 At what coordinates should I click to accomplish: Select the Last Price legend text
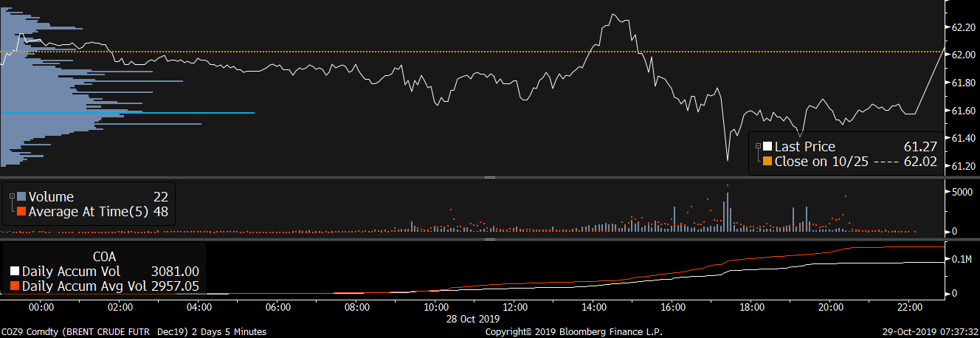coord(804,147)
